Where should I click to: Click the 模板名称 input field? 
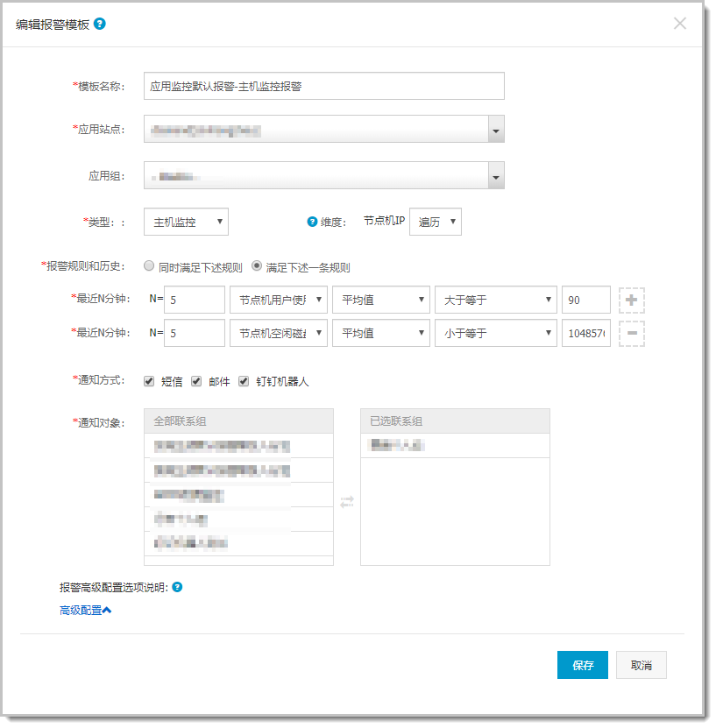[324, 86]
